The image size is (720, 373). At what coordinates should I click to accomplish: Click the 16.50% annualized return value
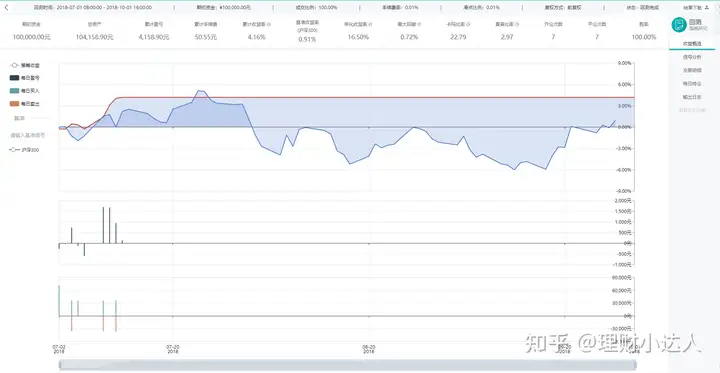coord(358,37)
